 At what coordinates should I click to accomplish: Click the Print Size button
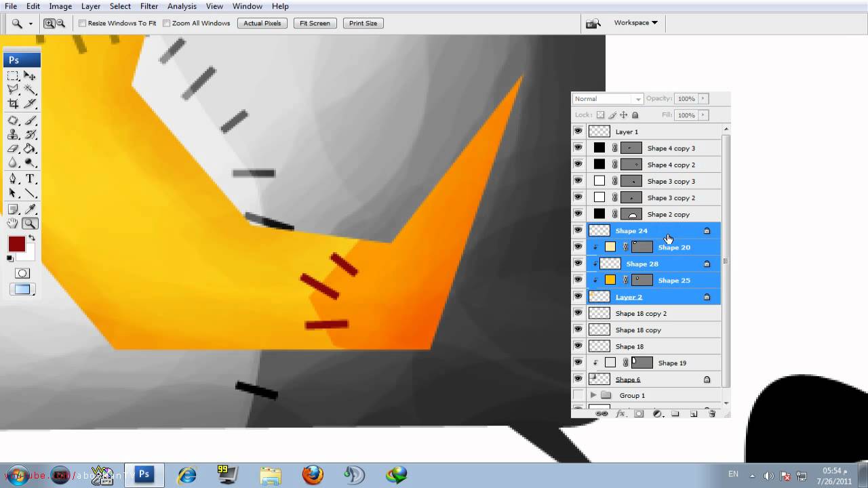coord(363,23)
